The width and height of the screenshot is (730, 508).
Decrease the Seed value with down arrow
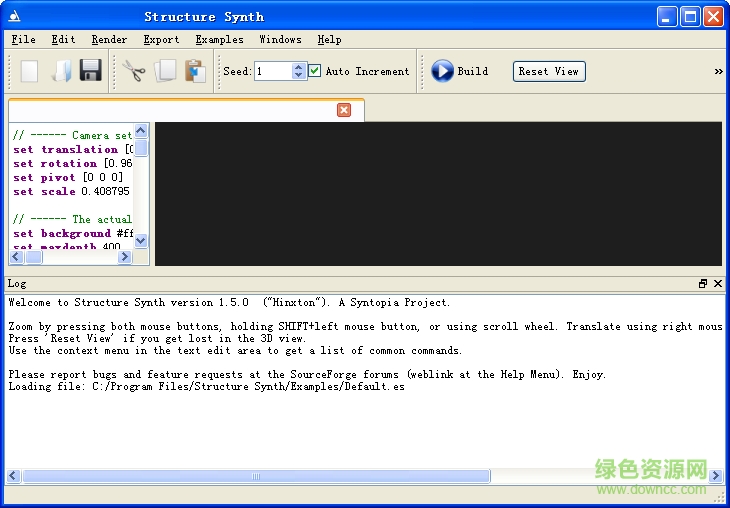pyautogui.click(x=298, y=76)
